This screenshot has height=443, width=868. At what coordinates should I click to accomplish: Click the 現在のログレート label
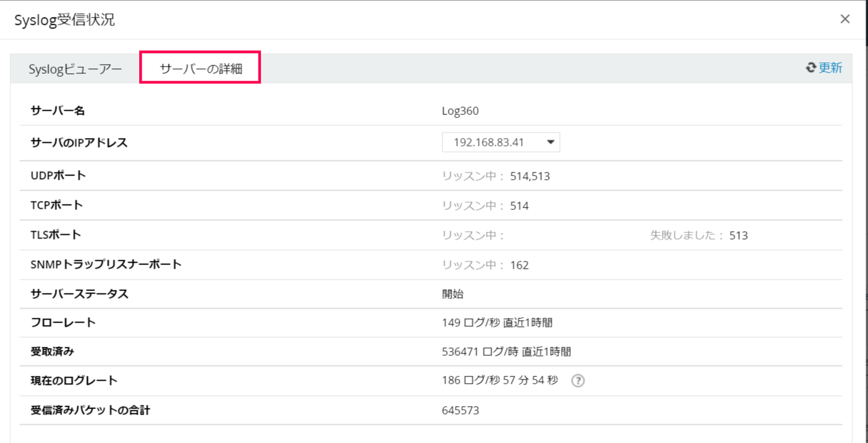(x=74, y=381)
